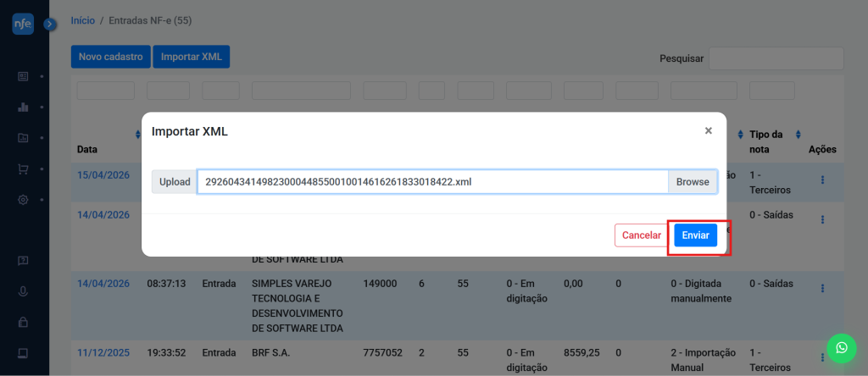Click the laptop icon in the sidebar
The height and width of the screenshot is (376, 868).
23,353
